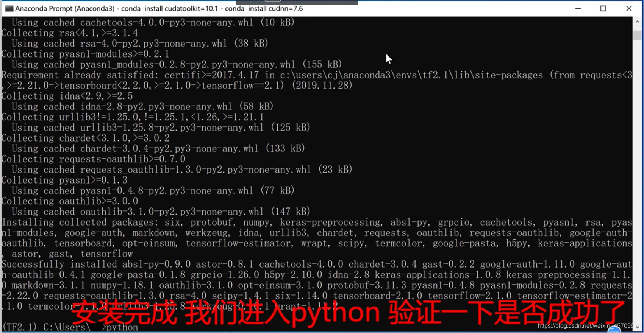The width and height of the screenshot is (644, 333).
Task: Click 'Using cached pyasn1_modules-0.2.8' line
Action: pos(177,65)
